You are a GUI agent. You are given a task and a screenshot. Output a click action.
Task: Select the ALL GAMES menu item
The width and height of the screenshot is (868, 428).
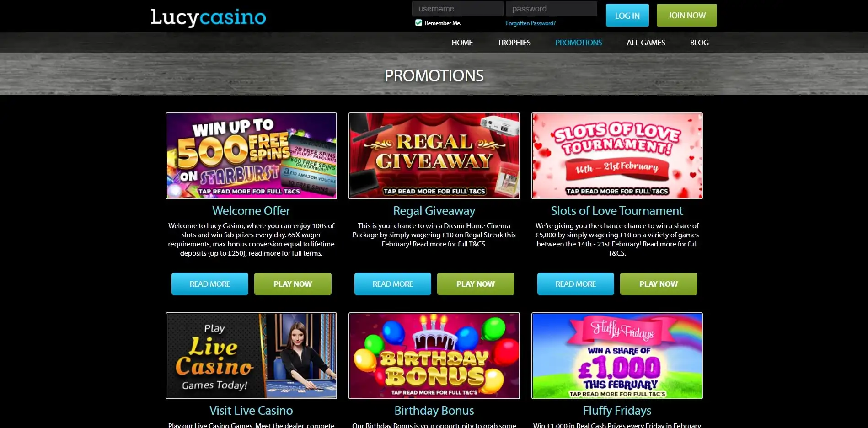click(646, 43)
